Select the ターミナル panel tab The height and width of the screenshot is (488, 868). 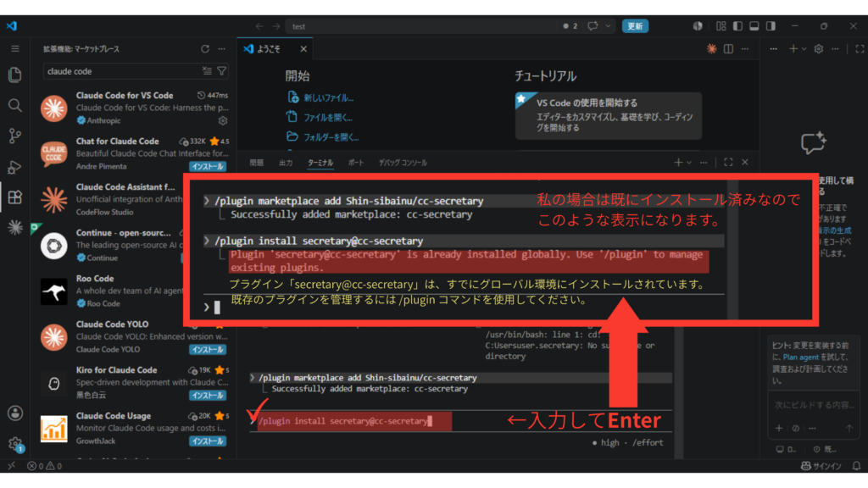point(320,163)
